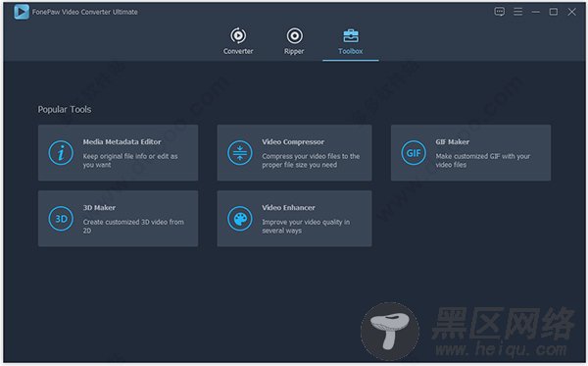Close the FonePaw window
This screenshot has width=588, height=366.
(571, 12)
